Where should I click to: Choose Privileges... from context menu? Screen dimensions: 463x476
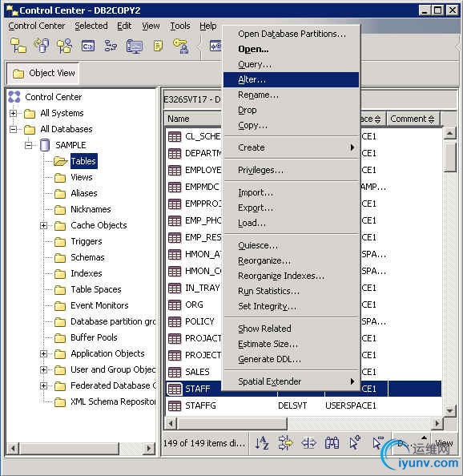292,170
